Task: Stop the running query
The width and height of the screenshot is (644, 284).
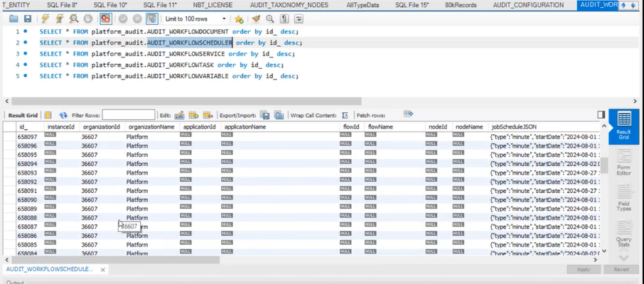Action: pos(87,19)
